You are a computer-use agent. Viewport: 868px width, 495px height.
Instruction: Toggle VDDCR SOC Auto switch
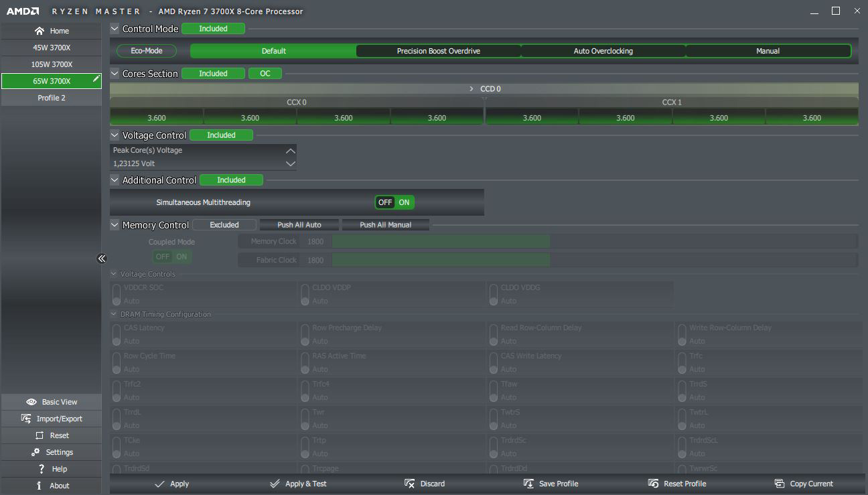[117, 294]
